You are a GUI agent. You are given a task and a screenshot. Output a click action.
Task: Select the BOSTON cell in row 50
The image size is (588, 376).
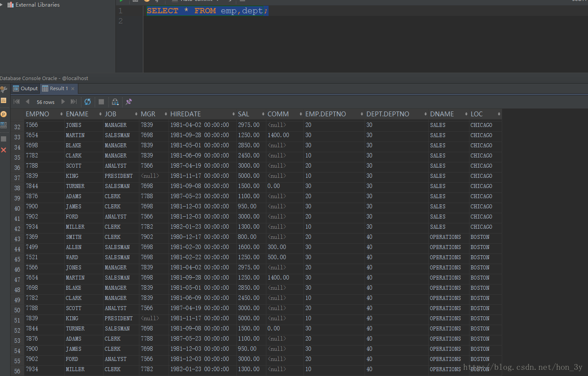pyautogui.click(x=480, y=308)
